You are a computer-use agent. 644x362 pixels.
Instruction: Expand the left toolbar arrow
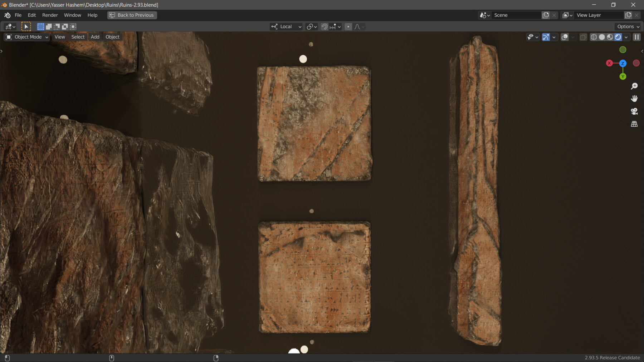click(x=2, y=51)
